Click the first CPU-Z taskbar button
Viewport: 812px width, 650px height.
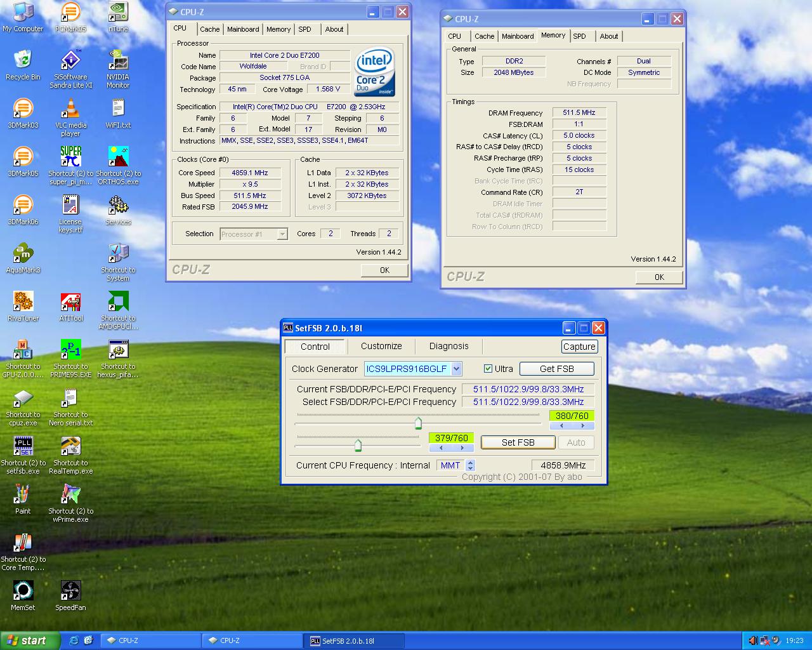point(151,641)
